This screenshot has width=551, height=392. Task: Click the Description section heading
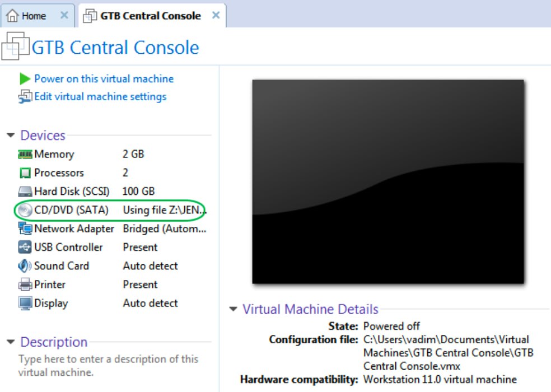54,342
